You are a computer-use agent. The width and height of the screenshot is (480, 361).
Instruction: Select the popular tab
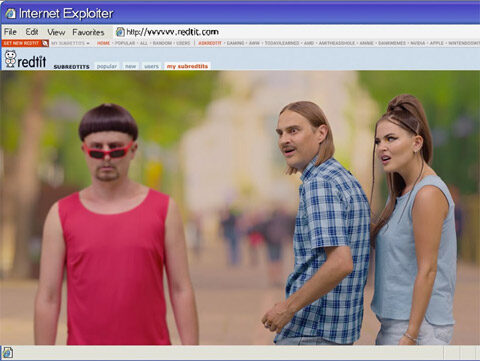[107, 66]
